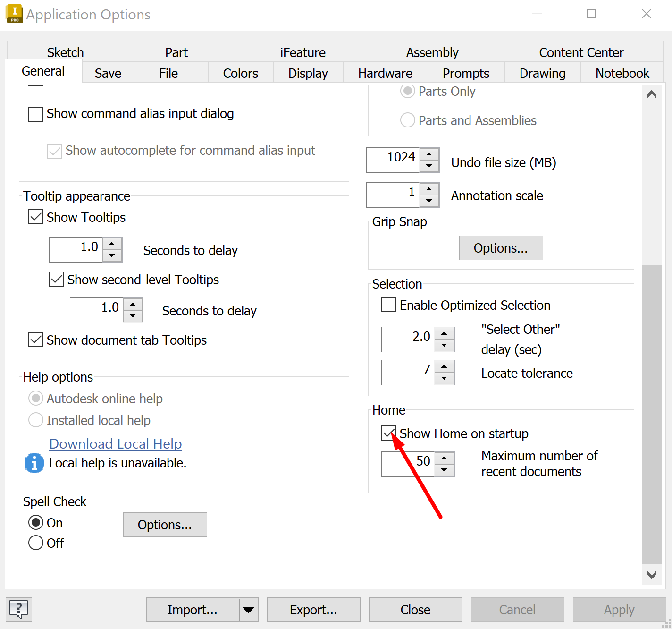
Task: Click the Inventor Pro application icon
Action: (14, 14)
